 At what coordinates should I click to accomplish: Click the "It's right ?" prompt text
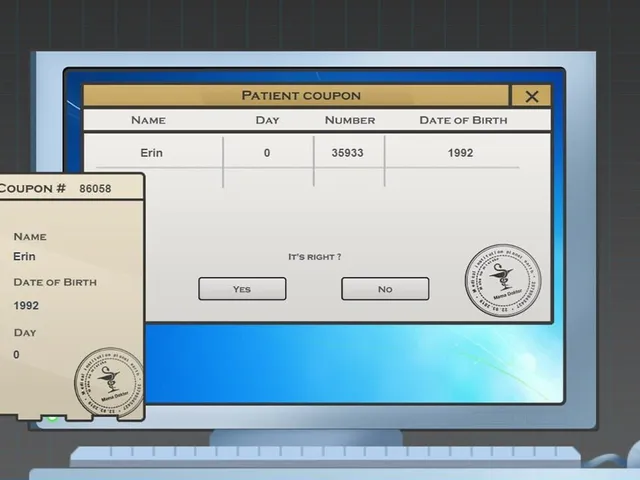tap(315, 257)
